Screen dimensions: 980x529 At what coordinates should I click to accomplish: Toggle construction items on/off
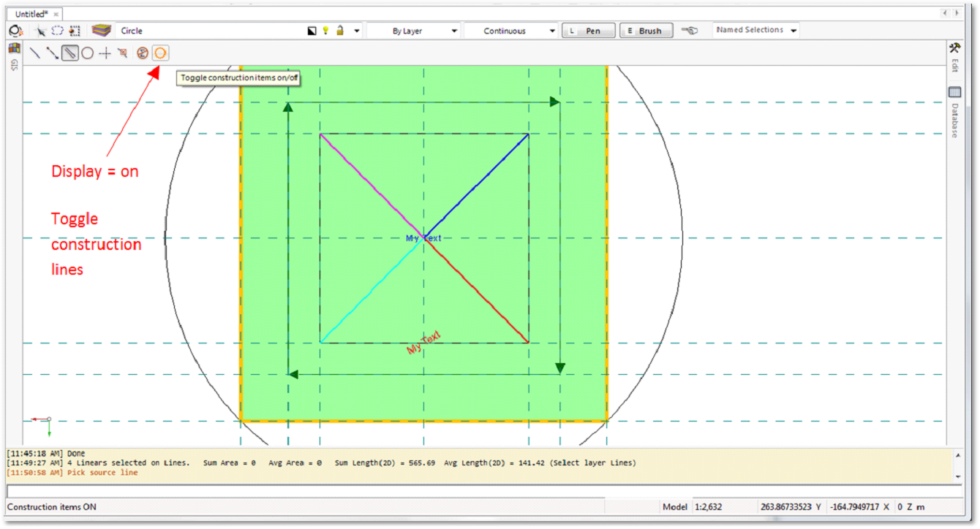[161, 53]
